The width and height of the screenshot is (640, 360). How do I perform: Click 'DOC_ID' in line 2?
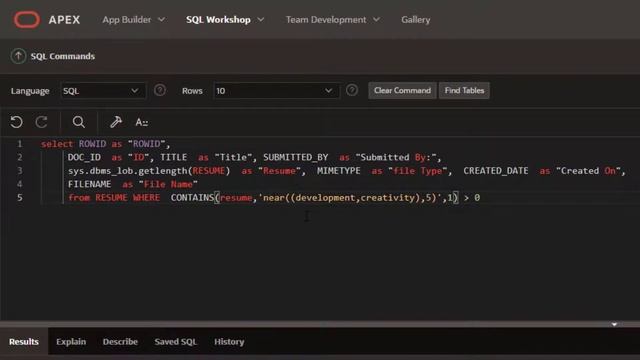[84, 157]
